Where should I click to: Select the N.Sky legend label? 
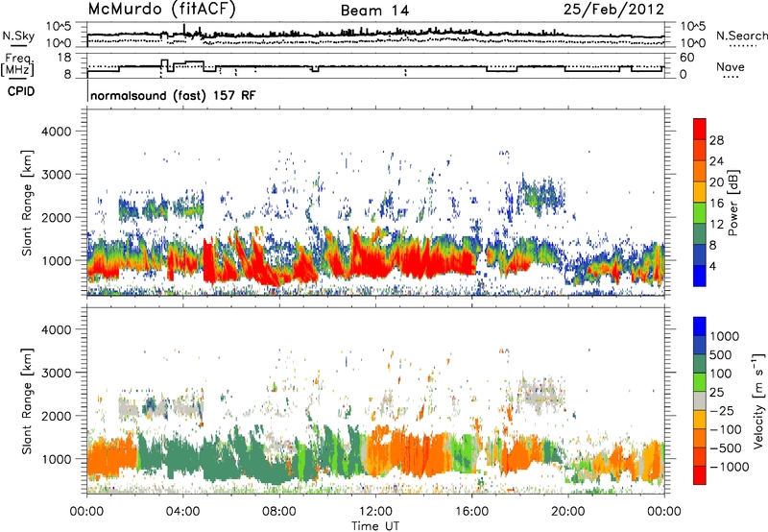coord(18,36)
